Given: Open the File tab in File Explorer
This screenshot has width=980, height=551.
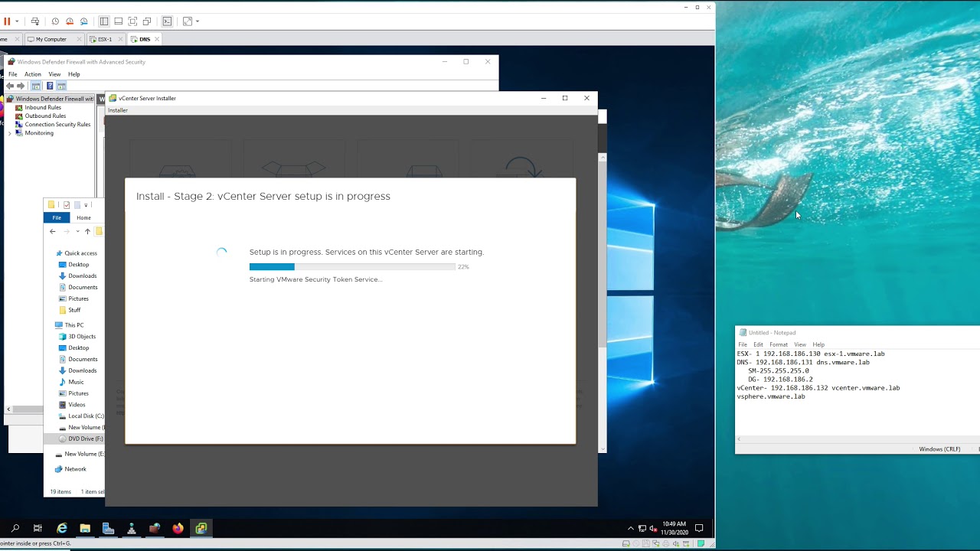Looking at the screenshot, I should (57, 218).
